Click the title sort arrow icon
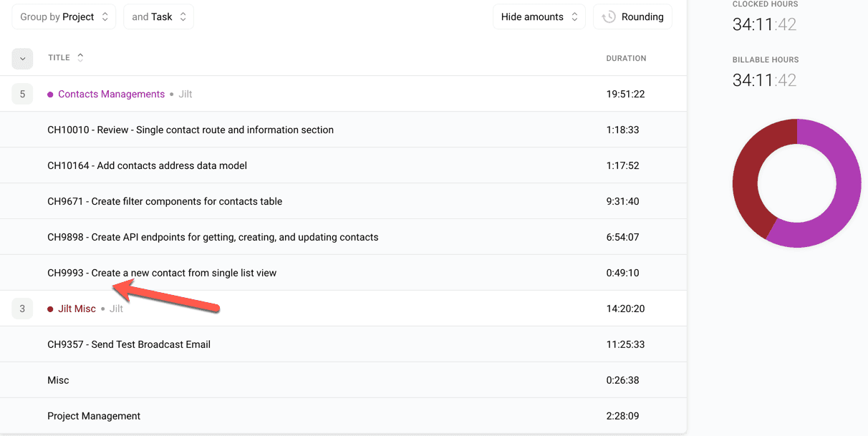 (x=80, y=57)
